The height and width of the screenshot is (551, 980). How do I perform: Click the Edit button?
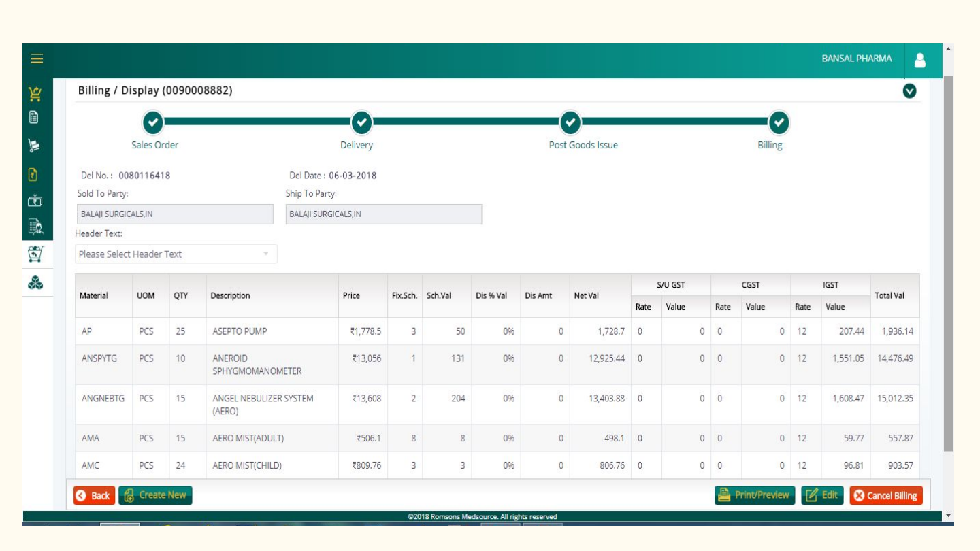(822, 495)
